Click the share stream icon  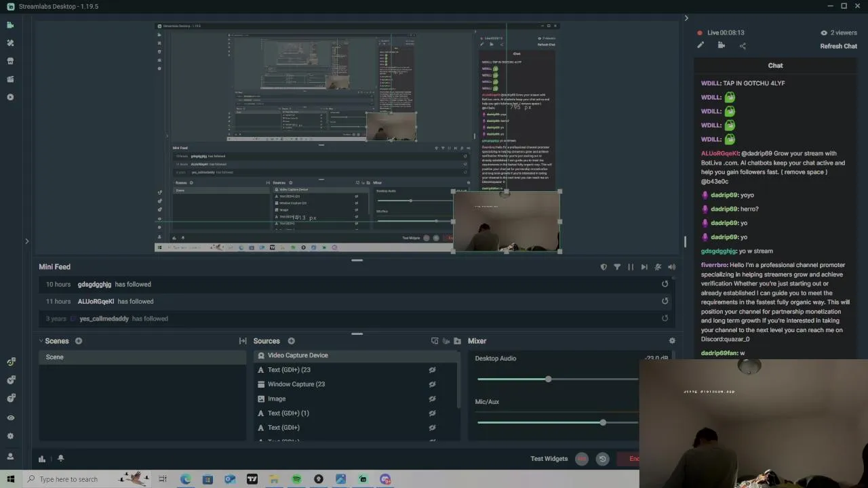point(743,46)
